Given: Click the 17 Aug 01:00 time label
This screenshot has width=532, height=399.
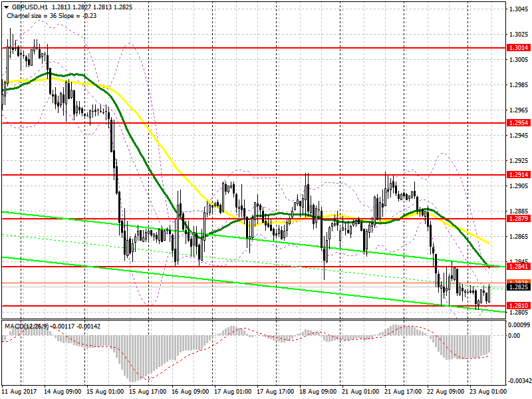Looking at the screenshot, I should (233, 392).
